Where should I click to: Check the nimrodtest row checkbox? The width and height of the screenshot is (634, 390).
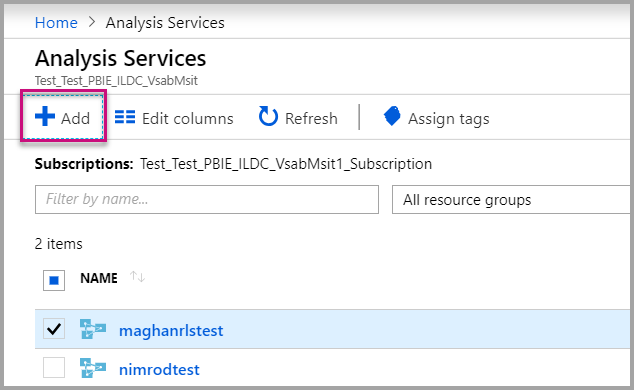[54, 367]
